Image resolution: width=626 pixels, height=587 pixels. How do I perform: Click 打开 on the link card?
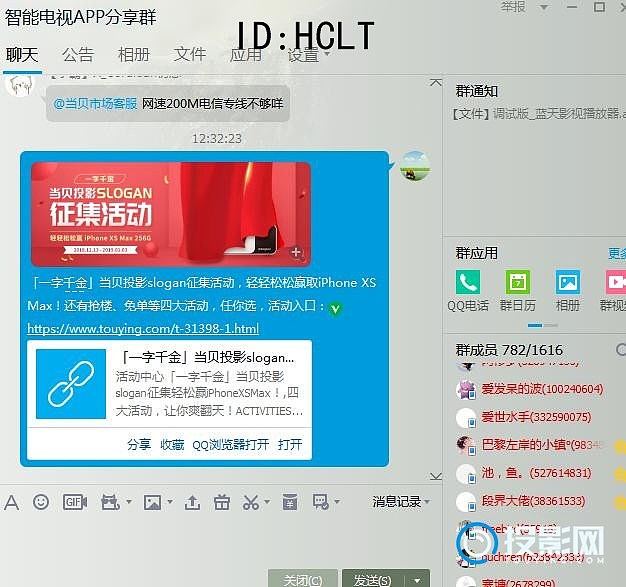[x=290, y=444]
